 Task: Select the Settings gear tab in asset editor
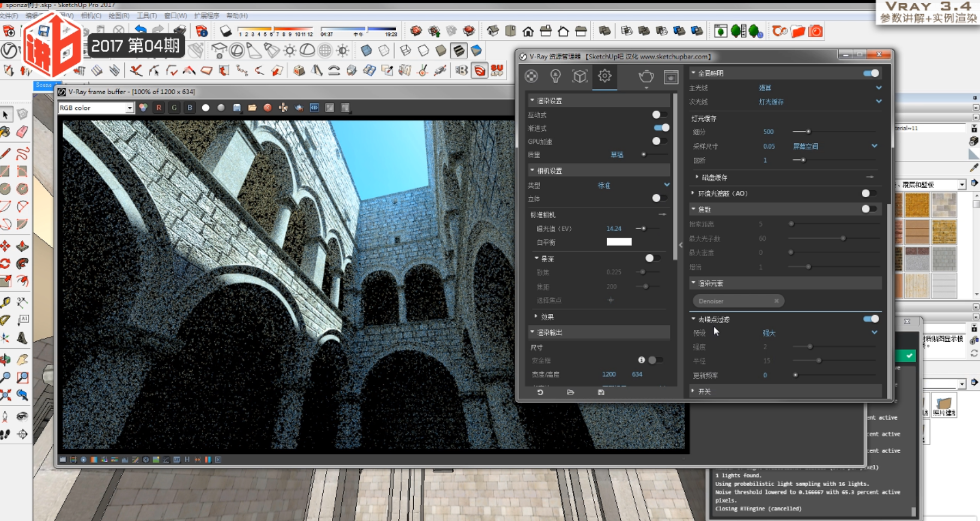(604, 76)
